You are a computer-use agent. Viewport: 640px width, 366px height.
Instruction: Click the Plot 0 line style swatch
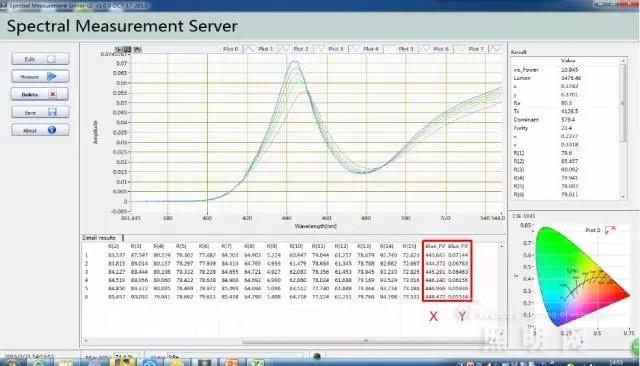click(249, 49)
